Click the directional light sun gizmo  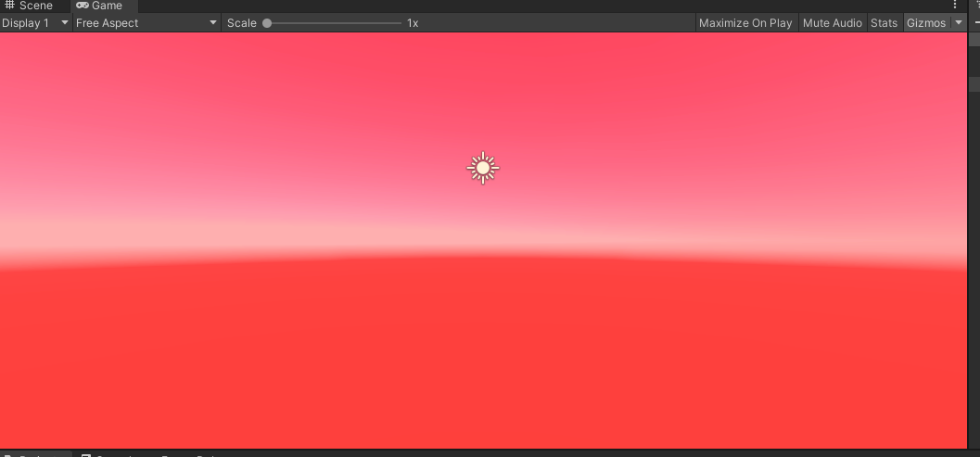click(x=482, y=168)
